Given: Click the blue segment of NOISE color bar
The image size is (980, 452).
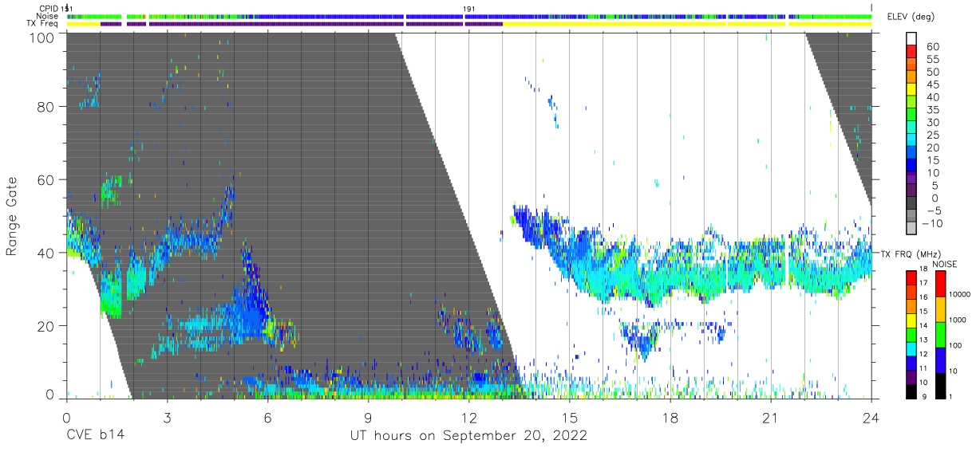Looking at the screenshot, I should (x=939, y=360).
